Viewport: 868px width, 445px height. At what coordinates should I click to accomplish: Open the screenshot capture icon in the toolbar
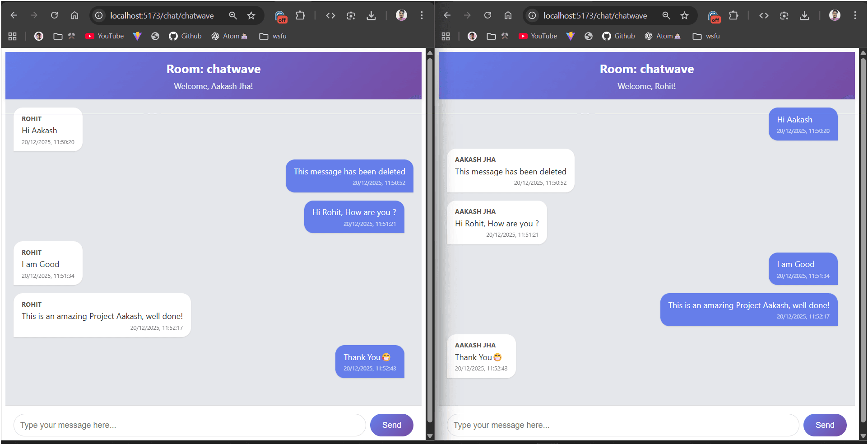click(x=351, y=15)
